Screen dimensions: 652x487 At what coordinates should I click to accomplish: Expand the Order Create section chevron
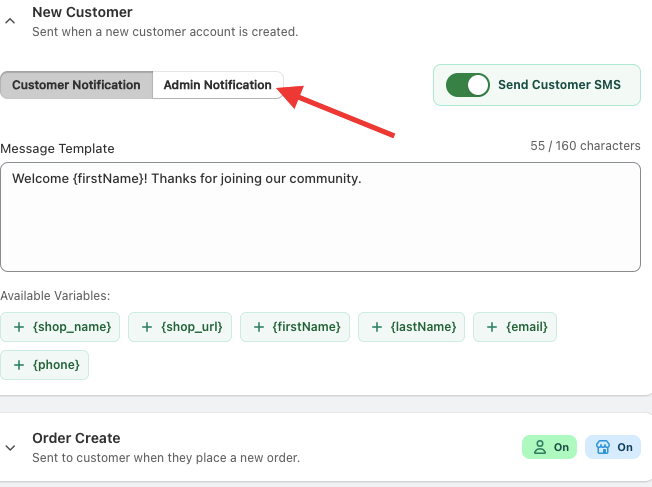[10, 447]
